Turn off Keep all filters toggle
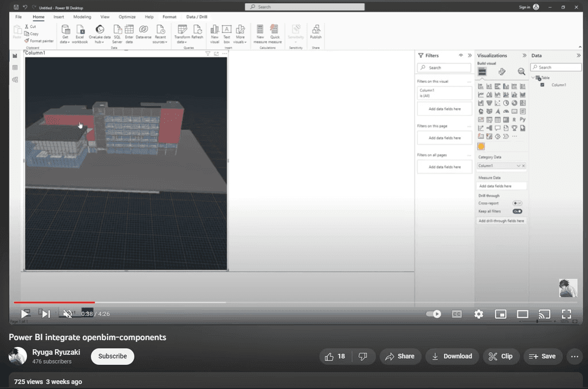This screenshot has width=588, height=389. (517, 211)
